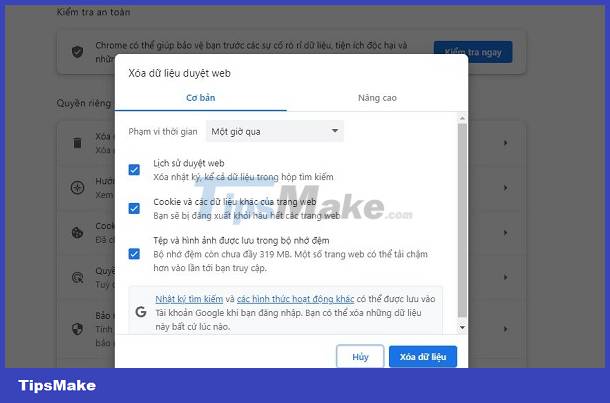Click the Hủy button
The image size is (610, 403).
click(x=360, y=357)
